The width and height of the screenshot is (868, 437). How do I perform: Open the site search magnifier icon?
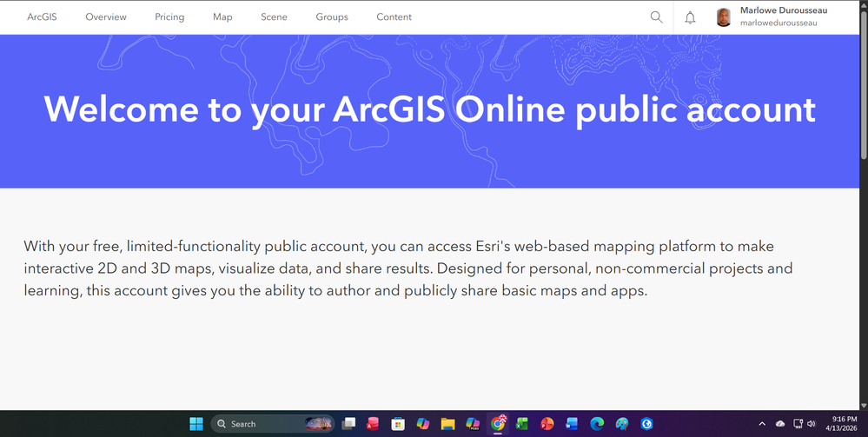pyautogui.click(x=656, y=17)
